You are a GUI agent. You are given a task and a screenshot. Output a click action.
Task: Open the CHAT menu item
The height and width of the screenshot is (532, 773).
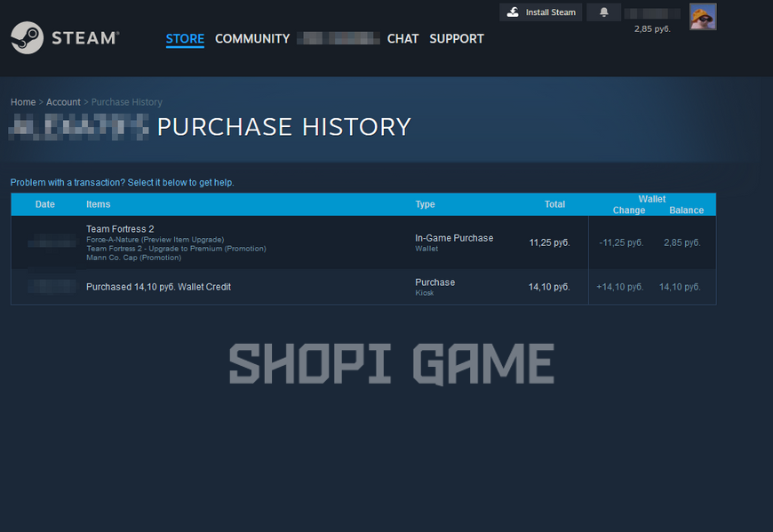[x=402, y=38]
